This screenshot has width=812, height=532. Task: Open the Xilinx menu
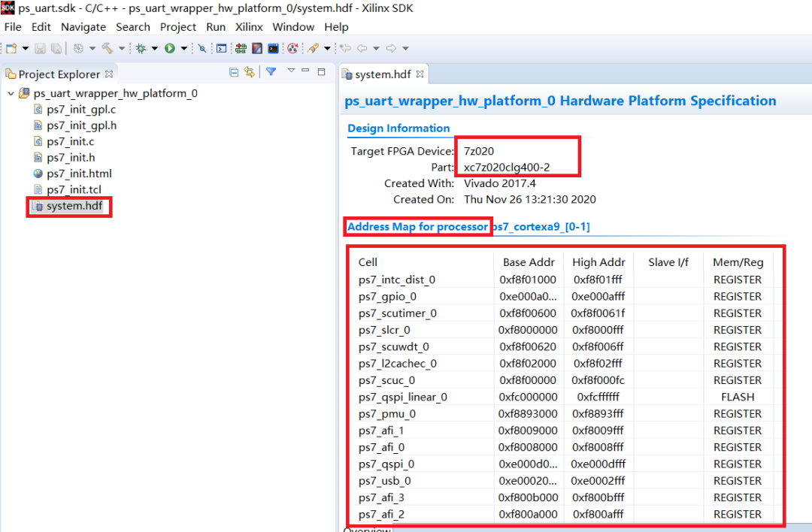point(249,27)
